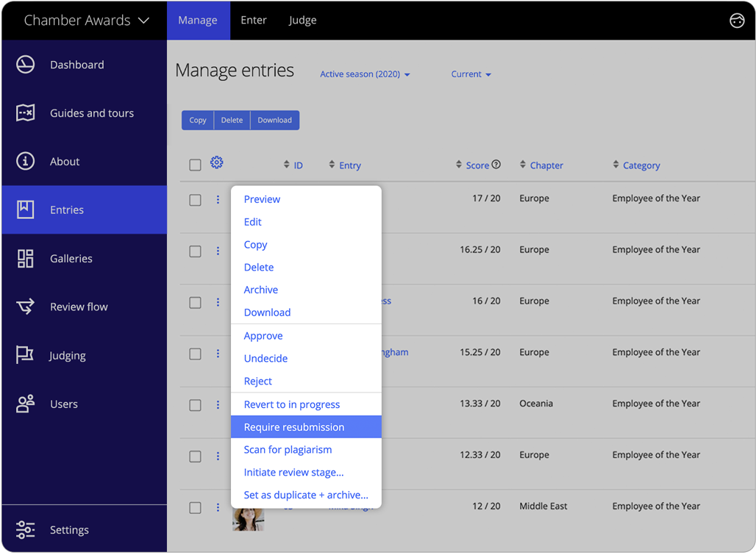The height and width of the screenshot is (555, 756).
Task: Check the Oceania 13.33 entry checkbox
Action: 195,404
